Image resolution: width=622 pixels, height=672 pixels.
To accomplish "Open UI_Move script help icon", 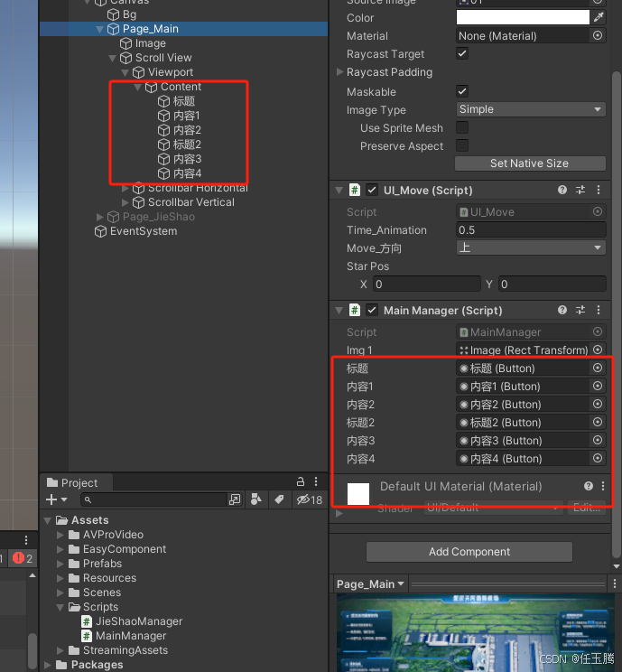I will coord(562,190).
